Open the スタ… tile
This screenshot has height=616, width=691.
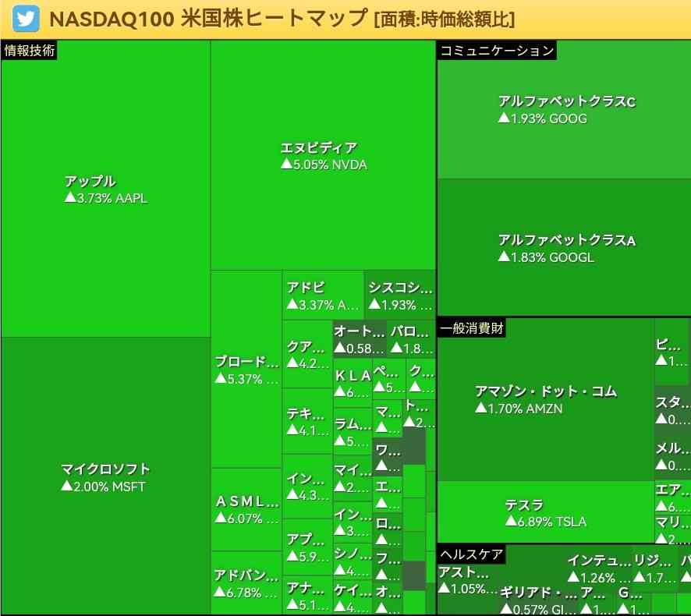[672, 409]
